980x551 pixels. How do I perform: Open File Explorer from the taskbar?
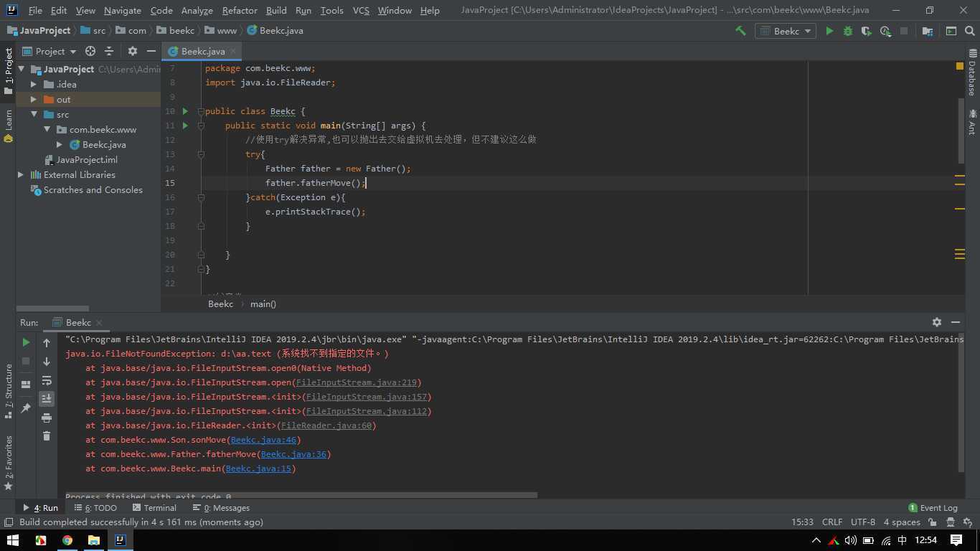pos(93,540)
